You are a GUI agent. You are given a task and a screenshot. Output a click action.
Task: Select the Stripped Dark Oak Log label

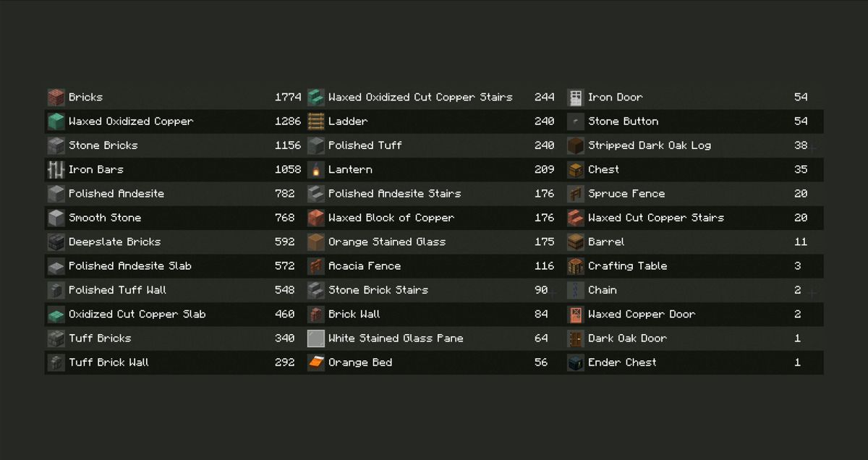point(649,145)
